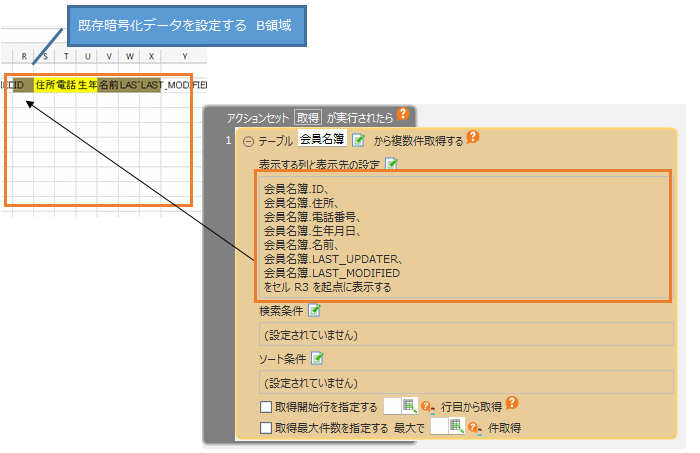Click the small help icon before 件取得

pyautogui.click(x=475, y=428)
